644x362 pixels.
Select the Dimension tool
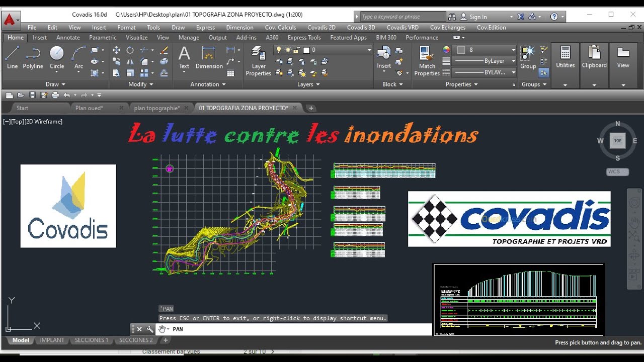209,57
